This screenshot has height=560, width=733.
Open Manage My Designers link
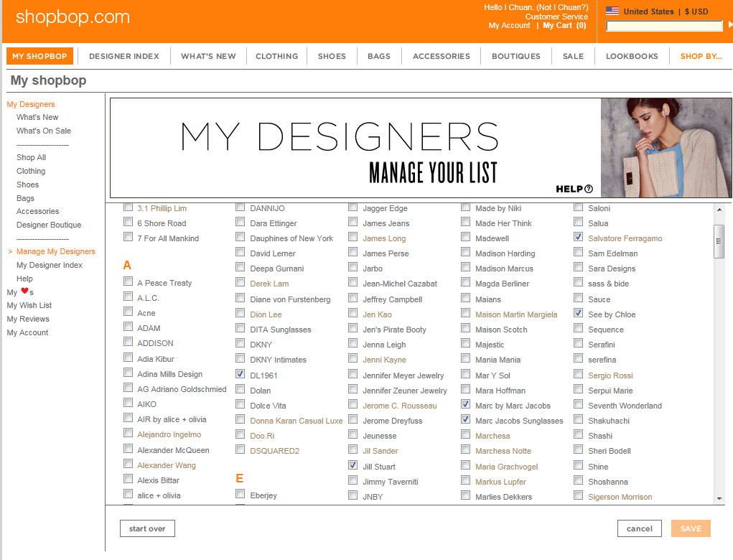point(56,251)
